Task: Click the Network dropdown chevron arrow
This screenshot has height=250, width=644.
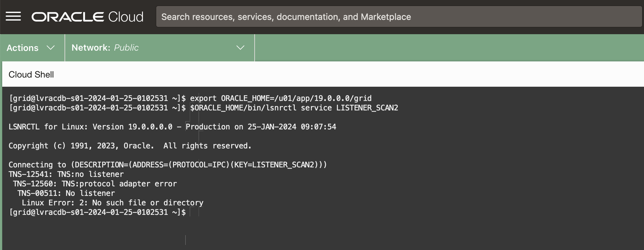Action: click(240, 48)
